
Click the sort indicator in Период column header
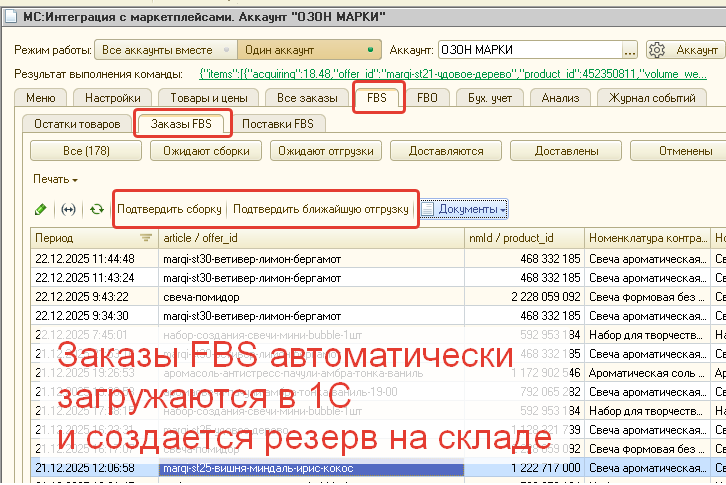(146, 238)
